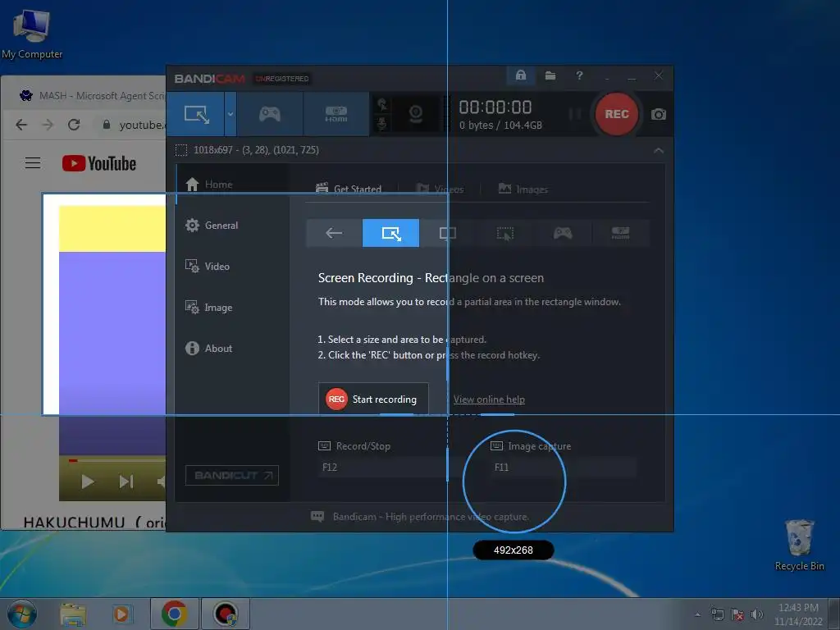Take a screenshot with the camera icon
The width and height of the screenshot is (840, 630).
click(x=659, y=114)
